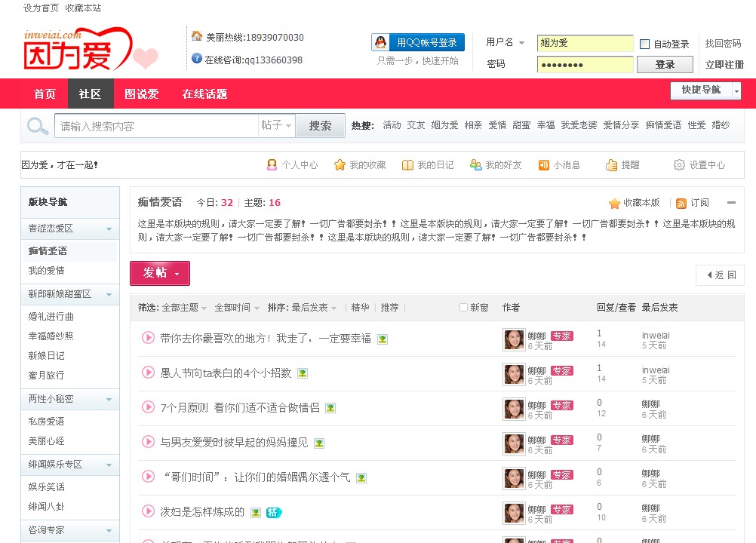The width and height of the screenshot is (756, 543).
Task: Open 设置中心 gear icon
Action: pos(679,164)
